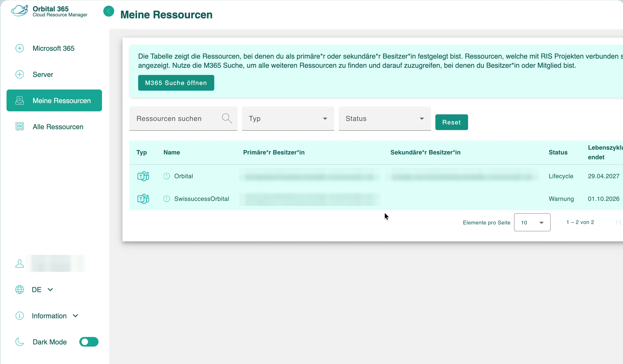The width and height of the screenshot is (623, 364).
Task: Click the magnifier search icon
Action: pos(227,119)
